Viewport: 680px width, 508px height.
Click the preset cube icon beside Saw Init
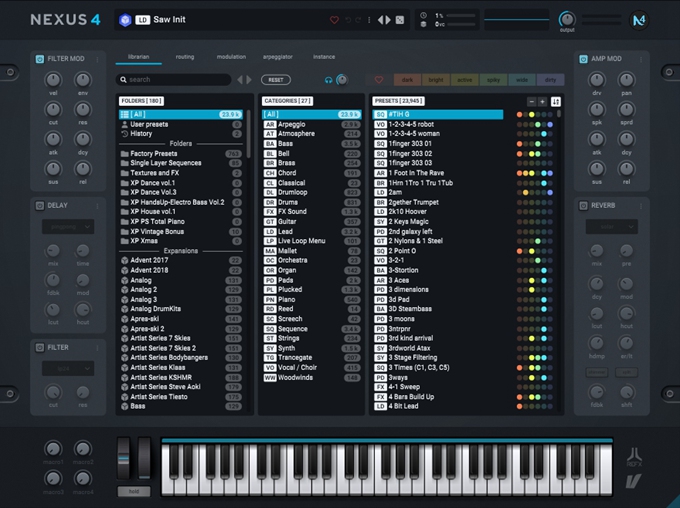click(x=125, y=20)
